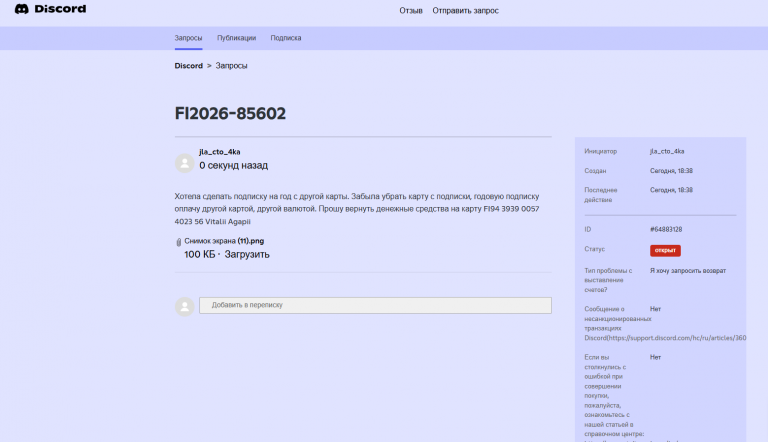Click the username jla_cto_4ka in the comment
Viewport: 768px width, 442px height.
pos(219,152)
